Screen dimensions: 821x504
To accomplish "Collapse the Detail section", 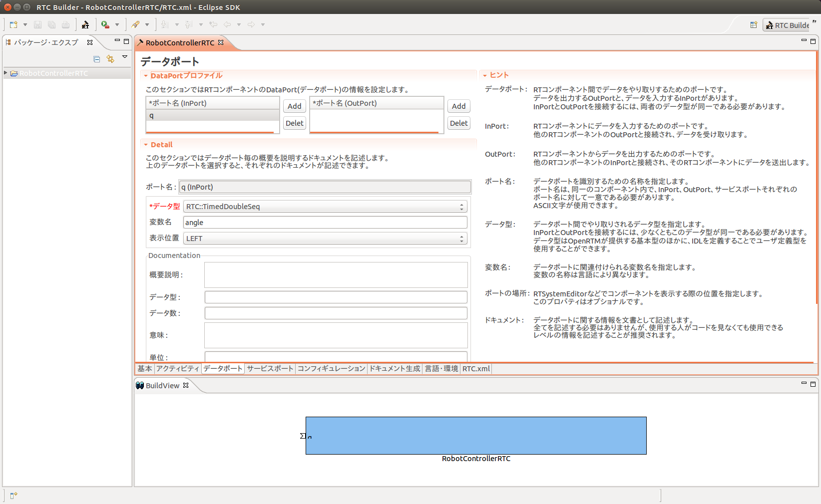I will click(146, 145).
